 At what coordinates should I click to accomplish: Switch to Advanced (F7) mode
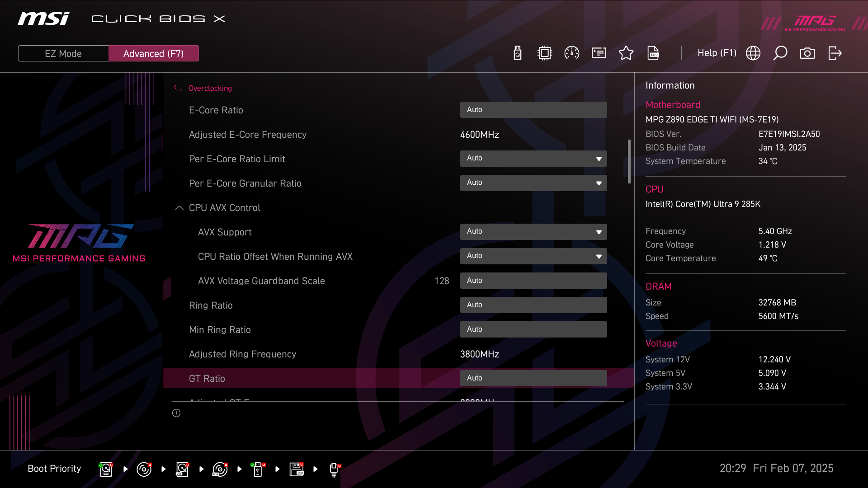[154, 53]
